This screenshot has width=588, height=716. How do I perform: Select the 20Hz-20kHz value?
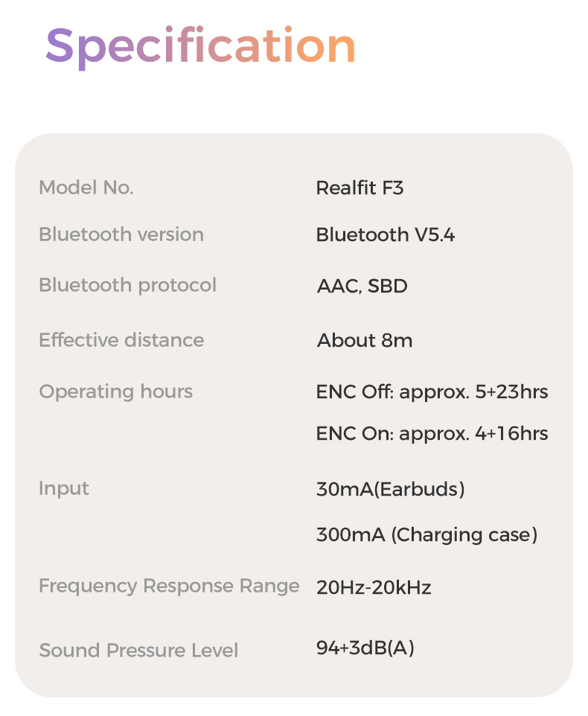pos(374,587)
